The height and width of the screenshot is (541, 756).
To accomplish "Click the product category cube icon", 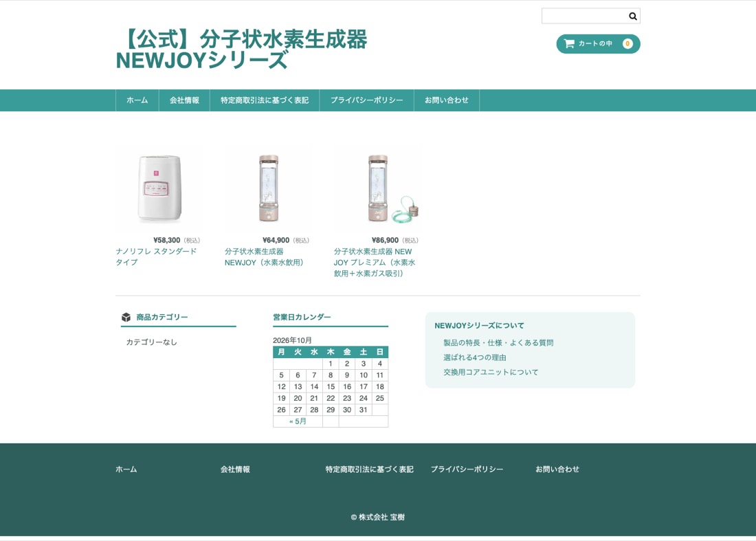I will point(126,318).
